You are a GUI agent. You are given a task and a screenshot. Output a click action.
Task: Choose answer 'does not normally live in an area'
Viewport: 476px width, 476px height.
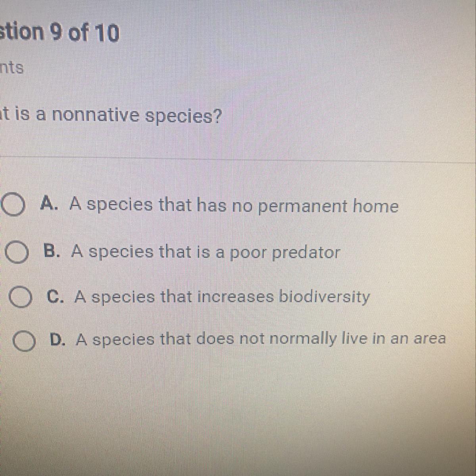tap(321, 340)
